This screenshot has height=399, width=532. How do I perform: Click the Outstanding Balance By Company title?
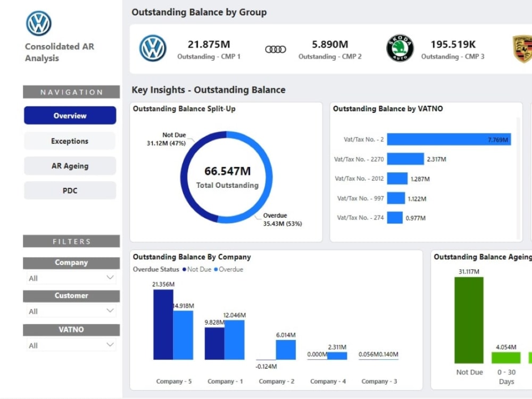pyautogui.click(x=192, y=257)
